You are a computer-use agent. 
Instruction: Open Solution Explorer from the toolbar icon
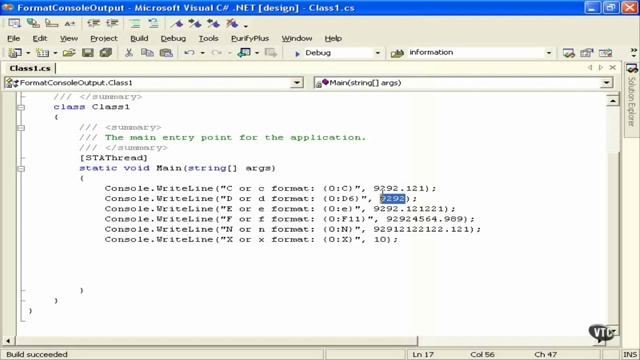[x=568, y=53]
